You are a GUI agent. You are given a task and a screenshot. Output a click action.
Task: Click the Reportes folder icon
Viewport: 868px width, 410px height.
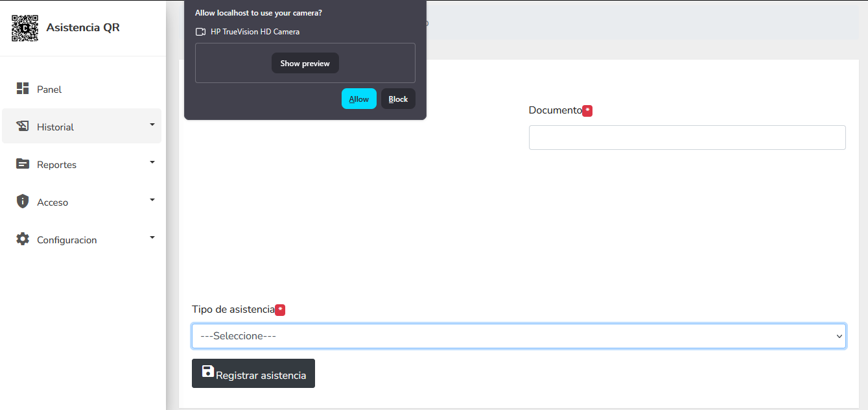[x=23, y=164]
